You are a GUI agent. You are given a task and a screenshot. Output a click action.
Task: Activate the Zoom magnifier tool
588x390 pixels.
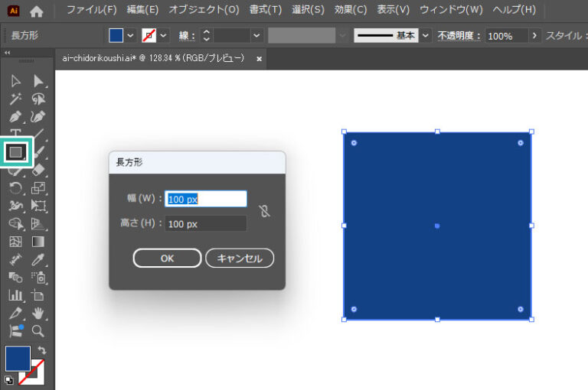pos(38,331)
